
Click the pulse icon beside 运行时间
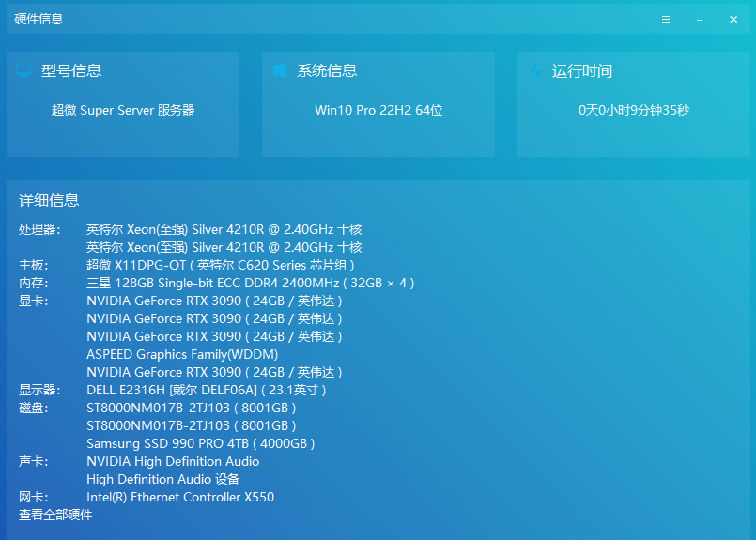(536, 70)
